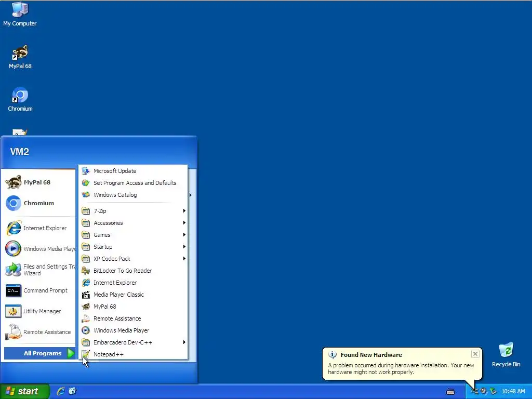Expand the Startup program folder

pos(133,247)
